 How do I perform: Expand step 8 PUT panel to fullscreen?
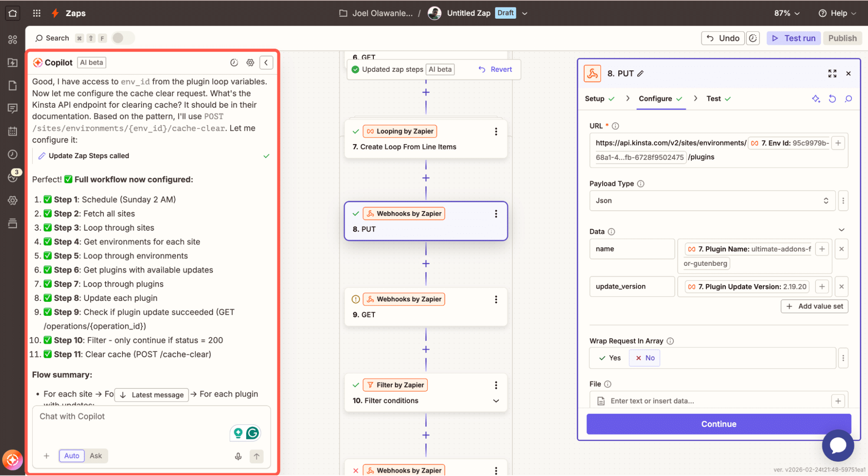(x=832, y=73)
